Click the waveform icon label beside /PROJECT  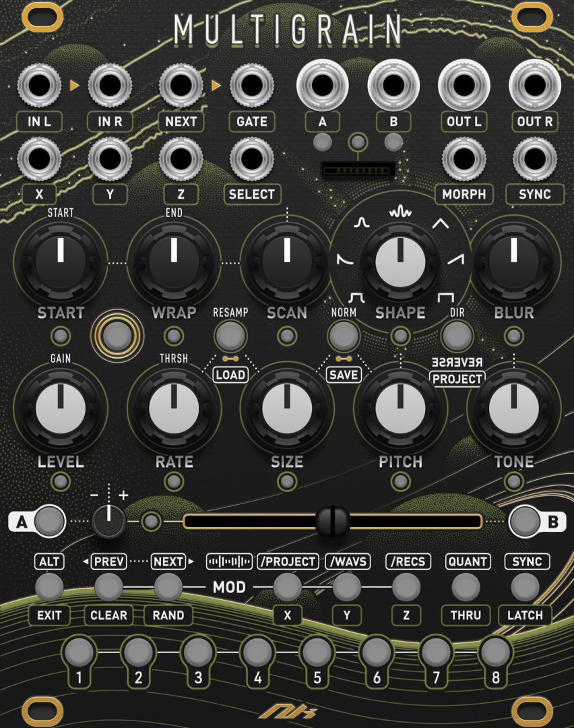pos(229,562)
